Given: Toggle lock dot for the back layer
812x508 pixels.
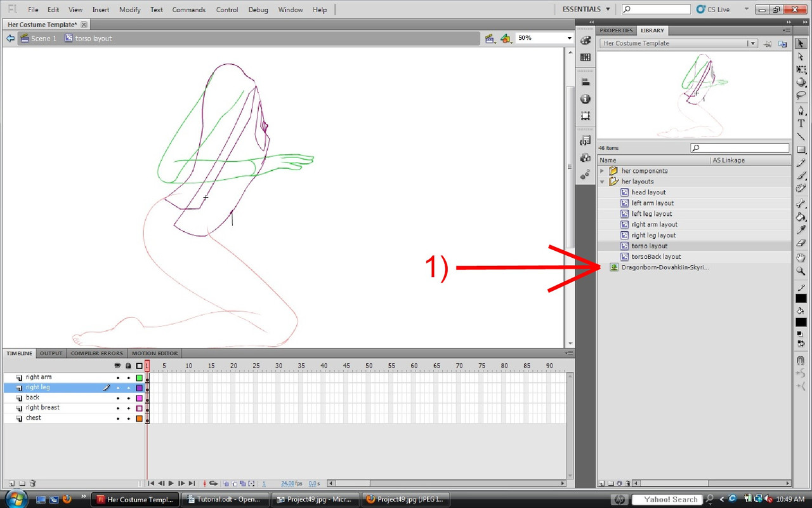Looking at the screenshot, I should tap(128, 398).
